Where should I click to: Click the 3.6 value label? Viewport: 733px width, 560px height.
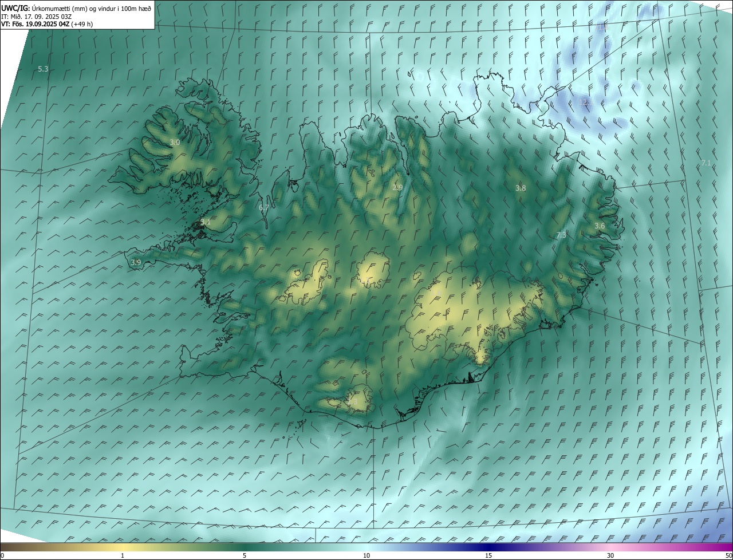click(600, 226)
